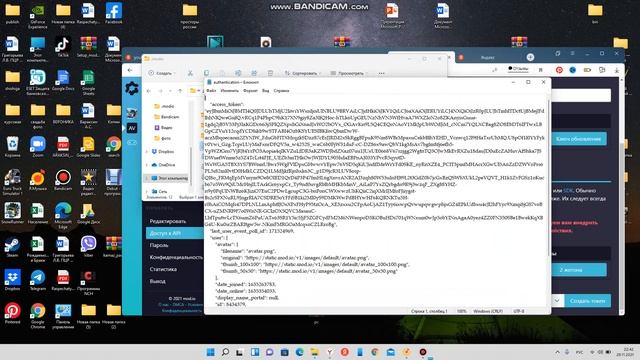Open Microsoft Edge from the taskbar

[300, 352]
